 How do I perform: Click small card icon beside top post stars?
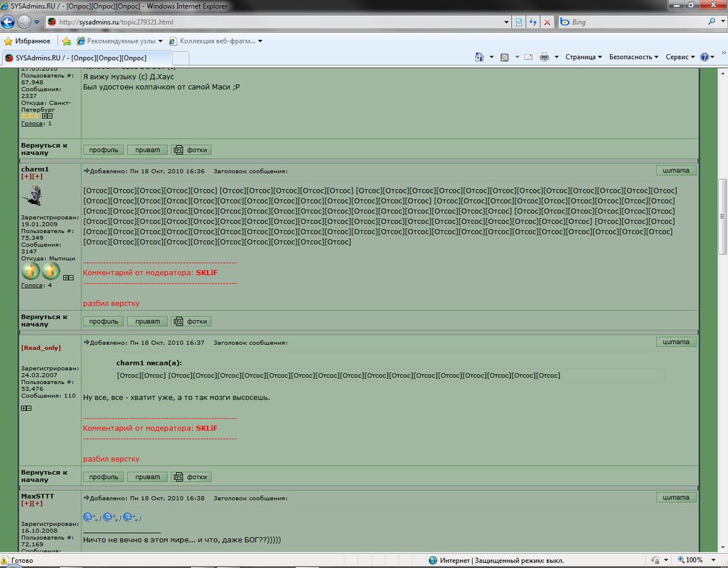[48, 116]
